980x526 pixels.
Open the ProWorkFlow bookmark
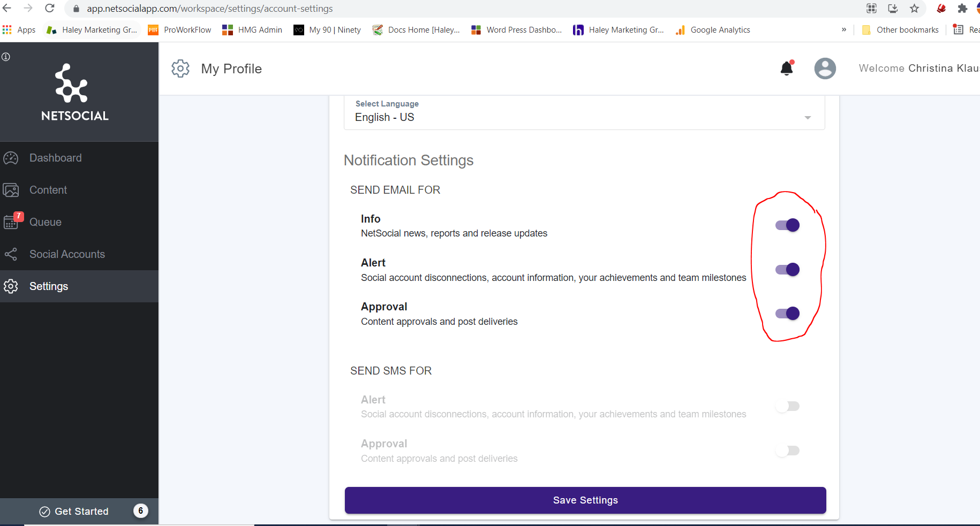tap(180, 30)
